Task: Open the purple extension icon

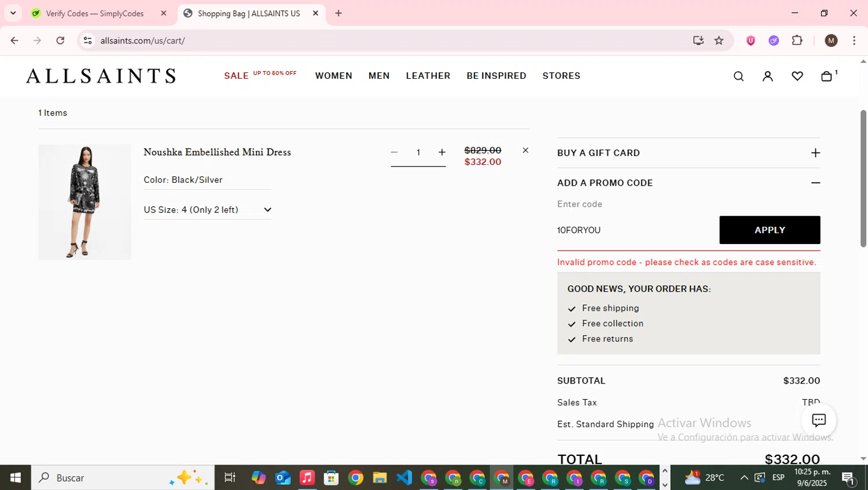Action: (774, 40)
